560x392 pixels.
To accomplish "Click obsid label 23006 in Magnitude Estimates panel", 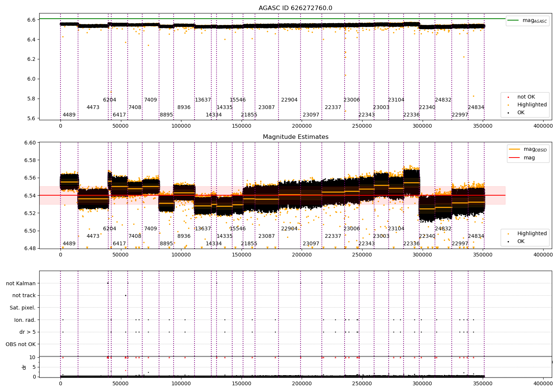I will coord(352,229).
